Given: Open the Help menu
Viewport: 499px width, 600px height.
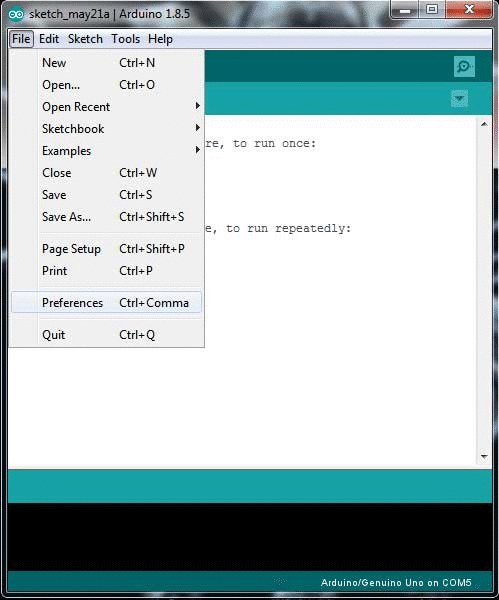Looking at the screenshot, I should click(x=160, y=39).
